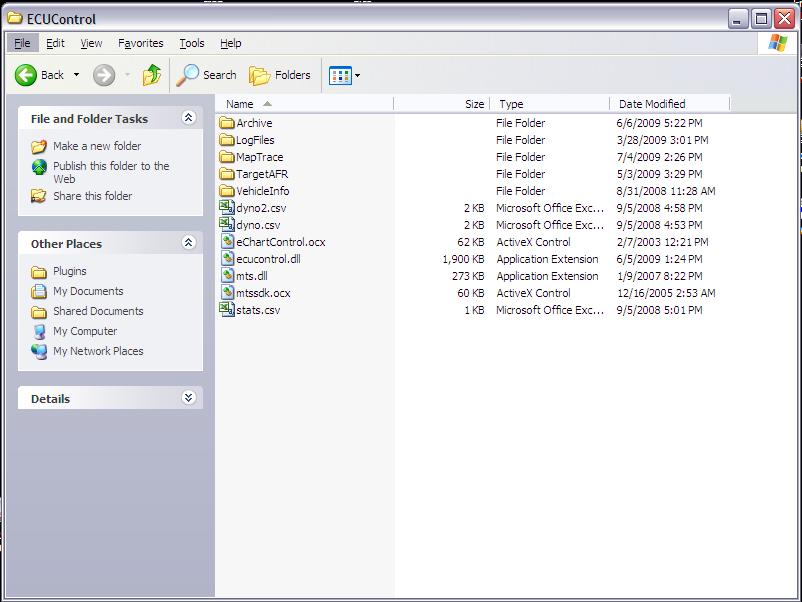Click Make a new folder link
Viewport: 802px width, 602px height.
click(x=96, y=146)
